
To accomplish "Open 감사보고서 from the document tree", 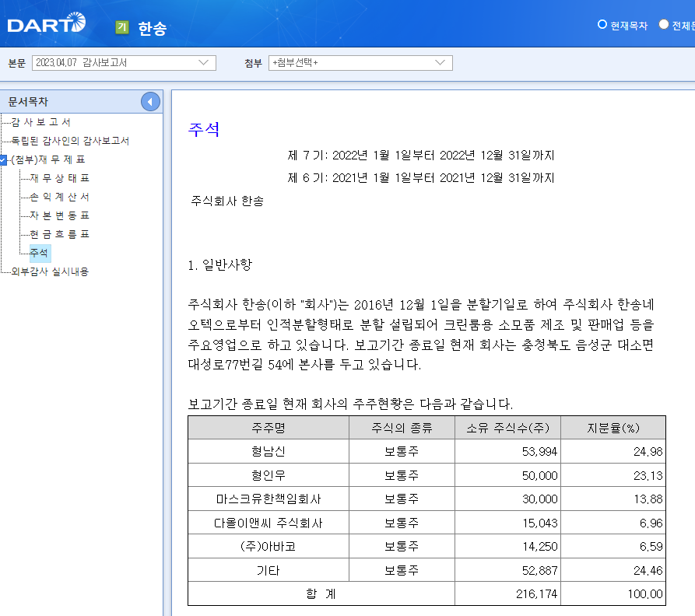I will [x=39, y=121].
